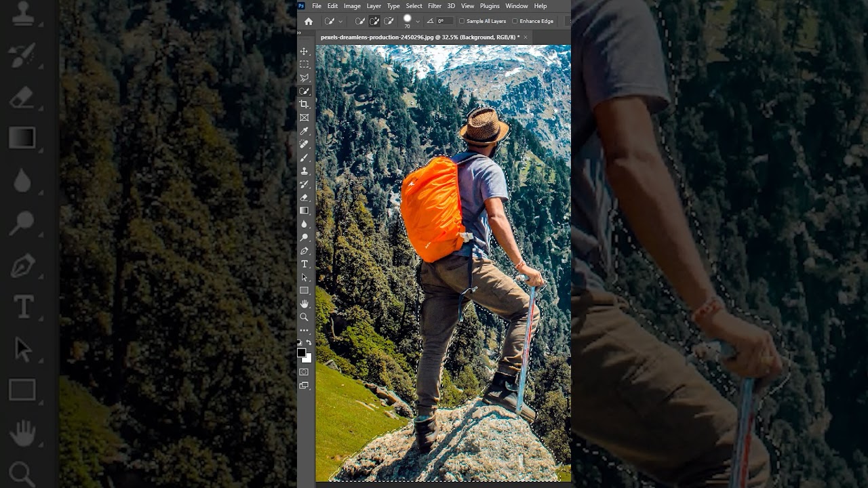Select the Polygonal Lasso tool
The height and width of the screenshot is (488, 868).
304,78
